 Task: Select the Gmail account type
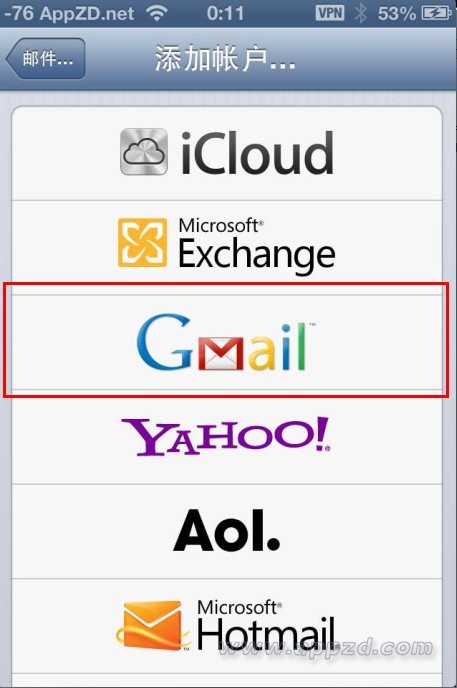227,342
